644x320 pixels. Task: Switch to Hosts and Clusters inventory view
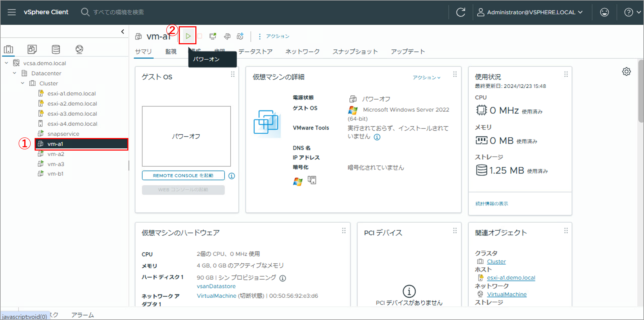(x=8, y=49)
